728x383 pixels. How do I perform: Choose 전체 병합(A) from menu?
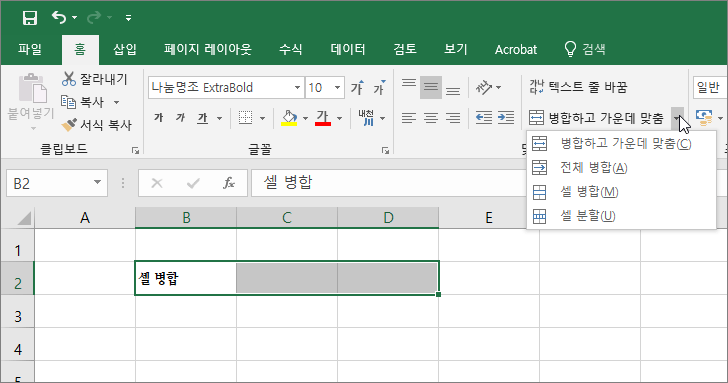pos(621,168)
